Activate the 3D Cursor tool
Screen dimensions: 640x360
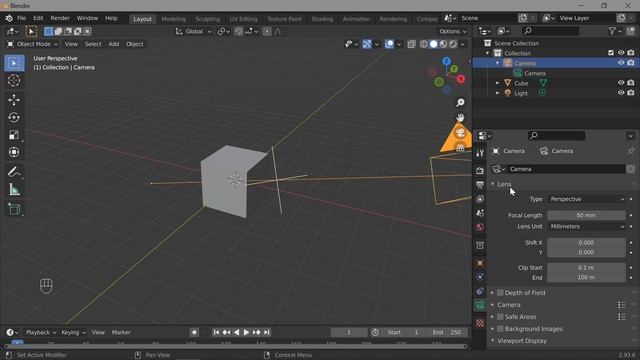point(14,80)
